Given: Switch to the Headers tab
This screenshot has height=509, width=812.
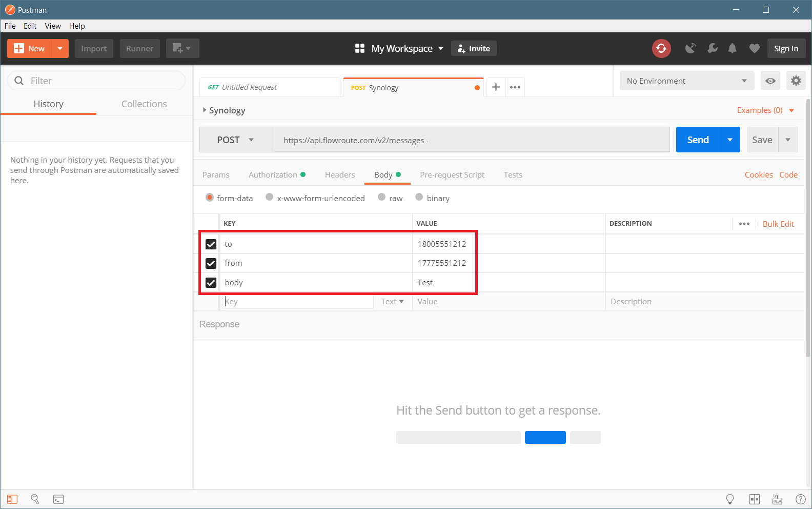Looking at the screenshot, I should (x=340, y=175).
